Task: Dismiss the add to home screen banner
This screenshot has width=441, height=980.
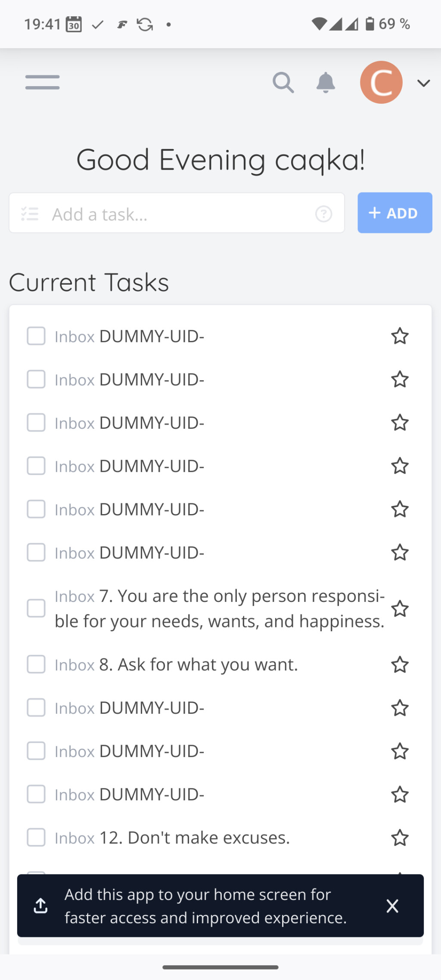Action: pyautogui.click(x=392, y=906)
